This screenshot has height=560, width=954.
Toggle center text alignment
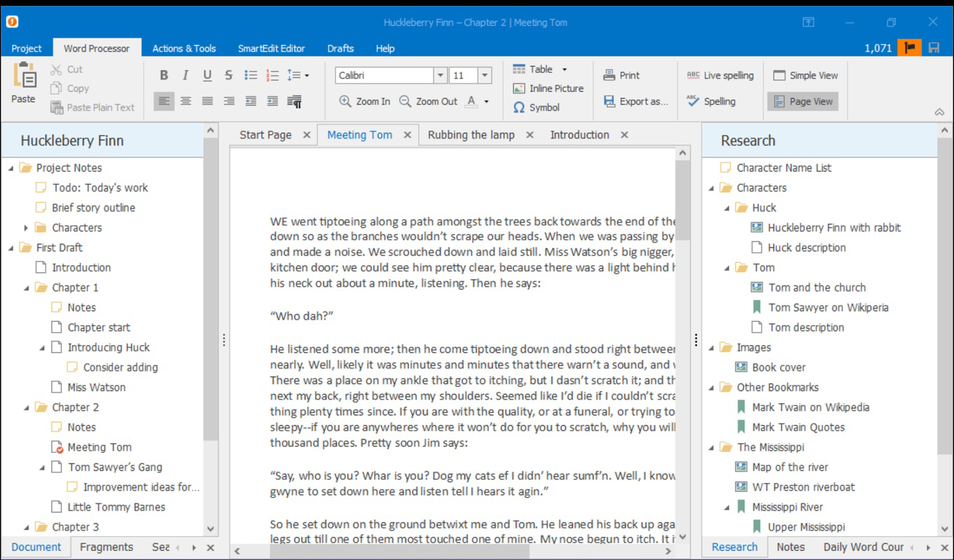click(x=186, y=101)
